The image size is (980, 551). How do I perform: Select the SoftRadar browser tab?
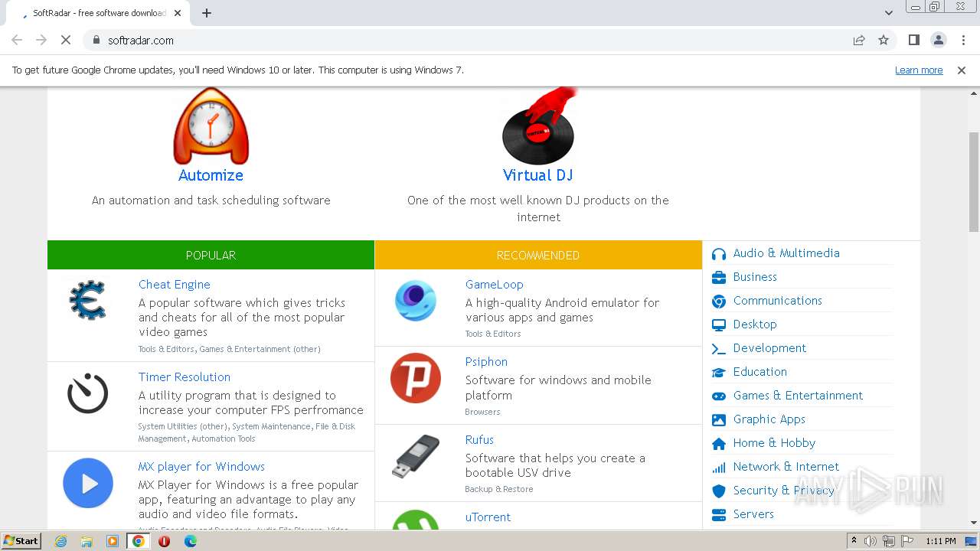(94, 13)
